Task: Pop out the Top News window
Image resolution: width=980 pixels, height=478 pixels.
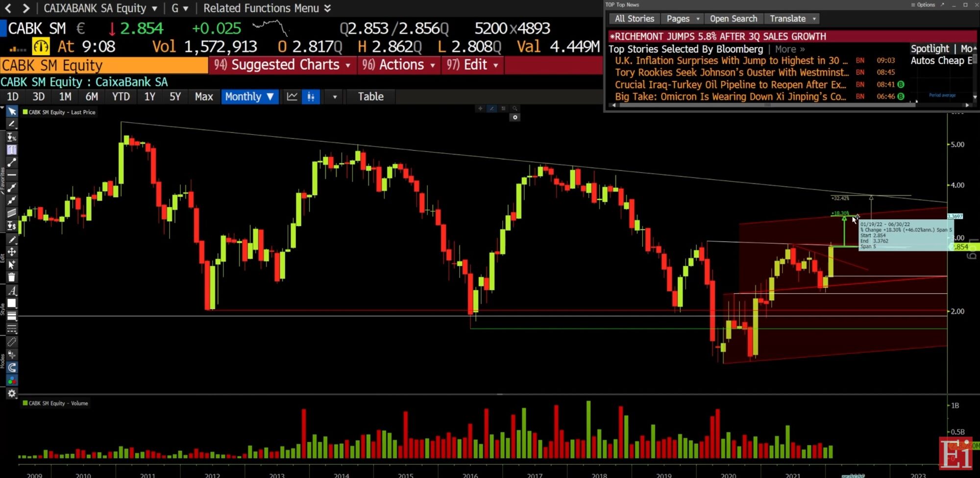Action: [x=942, y=5]
